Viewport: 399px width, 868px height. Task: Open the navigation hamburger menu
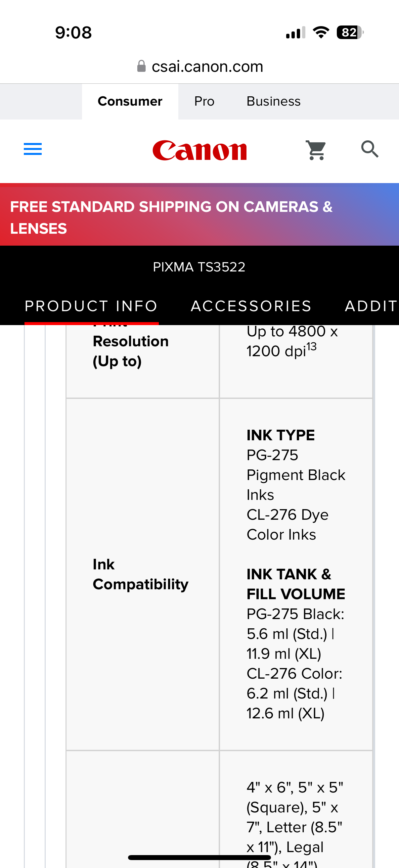click(32, 149)
